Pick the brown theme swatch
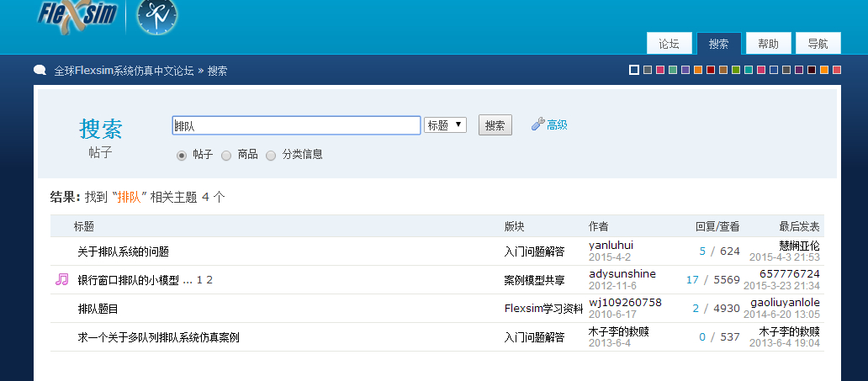This screenshot has height=381, width=868. [x=723, y=70]
